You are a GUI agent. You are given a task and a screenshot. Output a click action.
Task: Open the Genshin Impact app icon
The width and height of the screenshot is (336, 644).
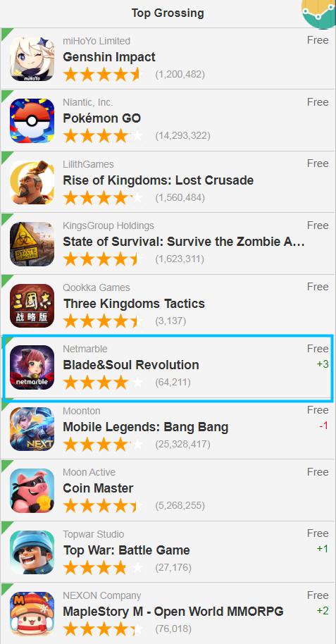tap(32, 59)
